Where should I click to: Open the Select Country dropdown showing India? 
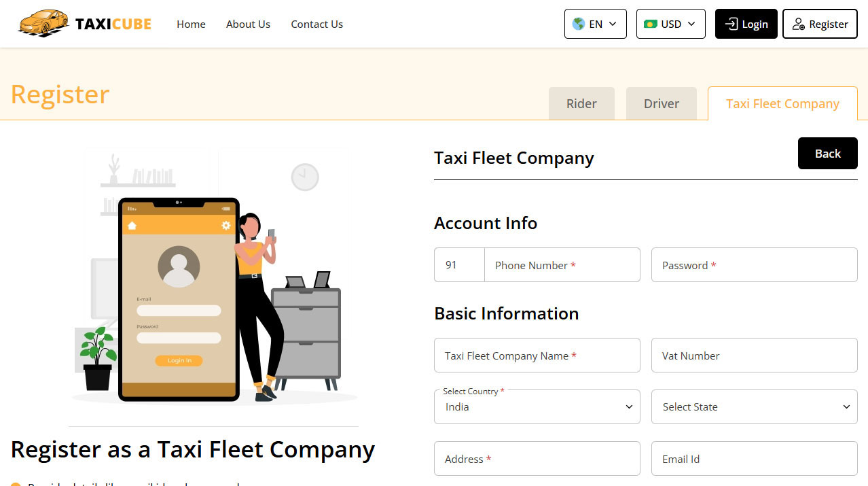[537, 406]
